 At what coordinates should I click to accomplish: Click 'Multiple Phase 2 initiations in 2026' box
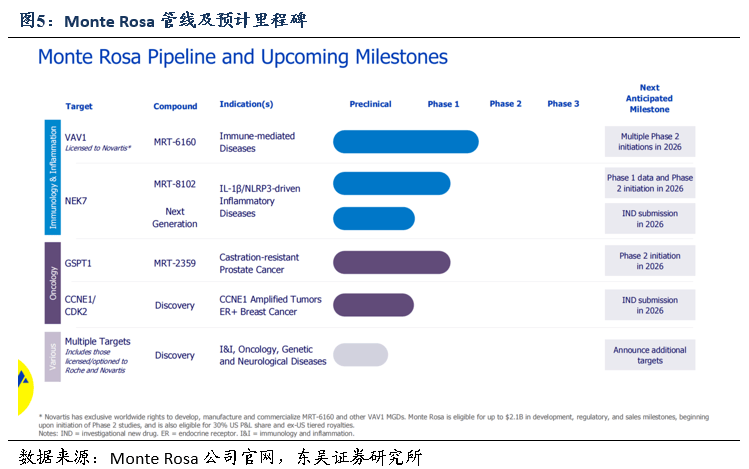click(649, 141)
